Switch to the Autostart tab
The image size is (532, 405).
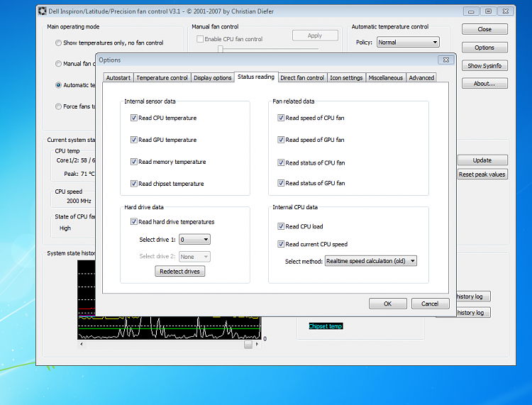coord(118,78)
